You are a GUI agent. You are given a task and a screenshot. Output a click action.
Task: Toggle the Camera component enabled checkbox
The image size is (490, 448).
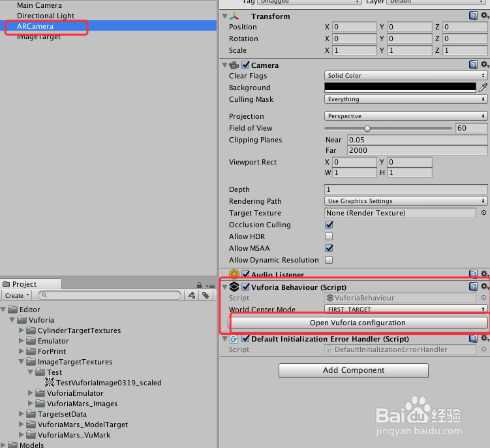click(x=245, y=65)
